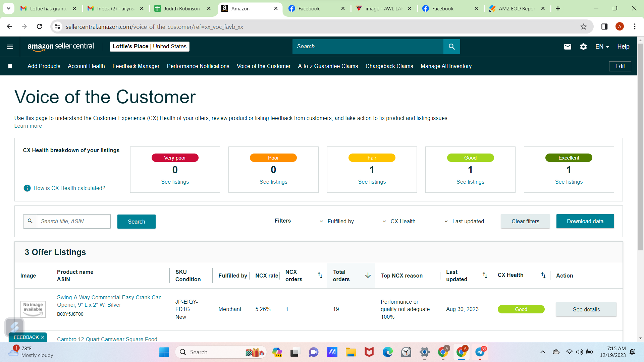Open Manage All Inventory menu item

tap(446, 66)
